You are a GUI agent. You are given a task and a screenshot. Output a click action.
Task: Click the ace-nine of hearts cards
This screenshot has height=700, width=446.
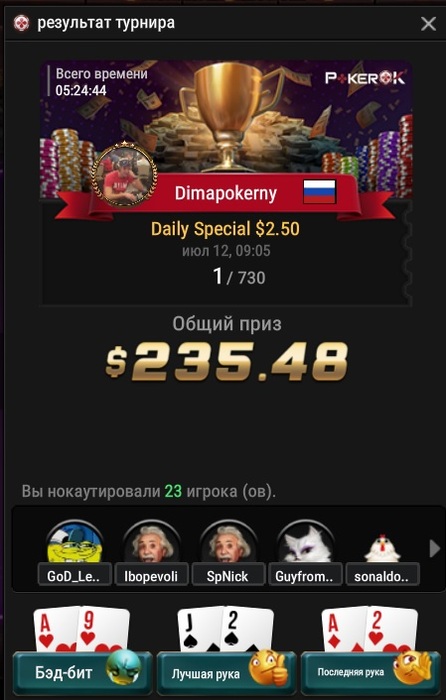click(82, 629)
